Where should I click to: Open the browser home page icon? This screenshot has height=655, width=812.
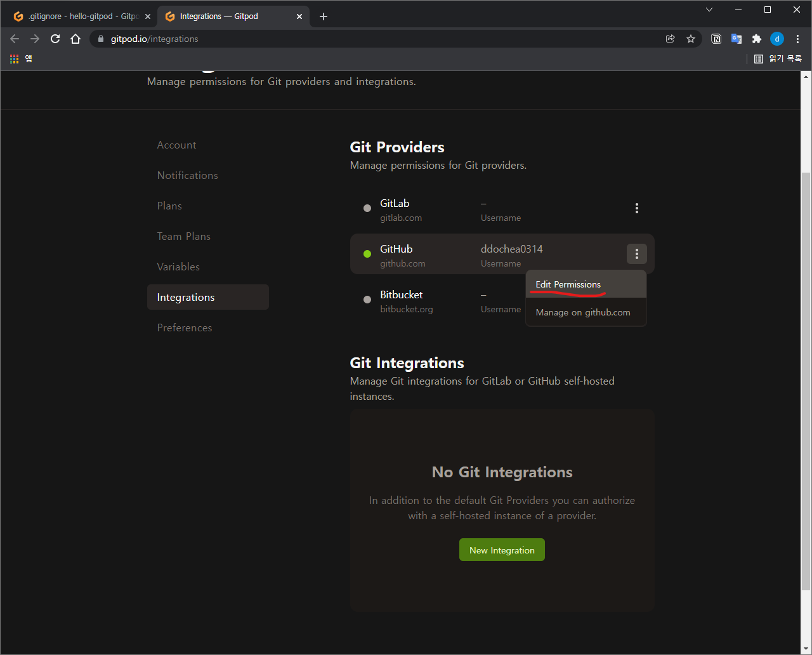coord(75,39)
